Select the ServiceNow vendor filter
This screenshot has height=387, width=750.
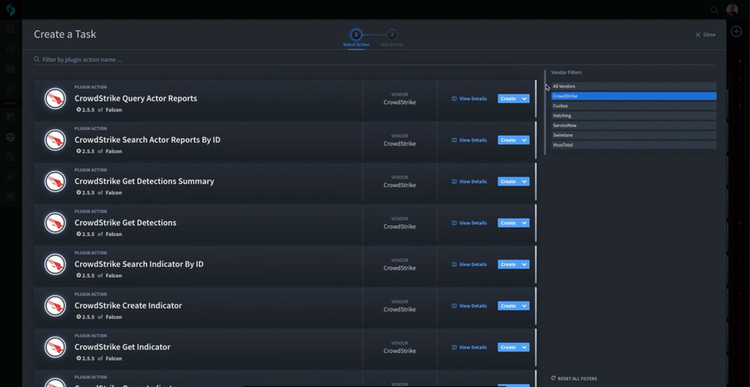coord(634,125)
